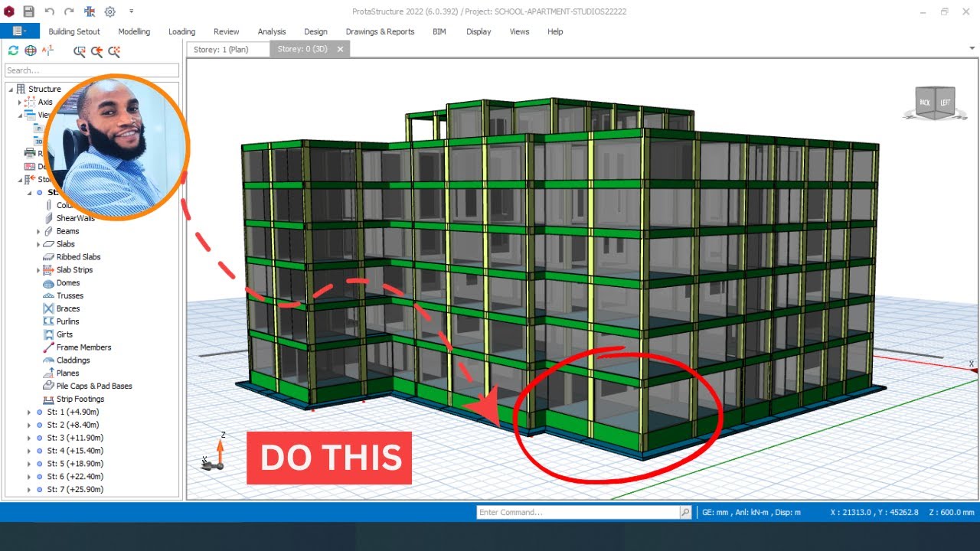Click the Z : 600.0 mm status readout

pos(951,513)
